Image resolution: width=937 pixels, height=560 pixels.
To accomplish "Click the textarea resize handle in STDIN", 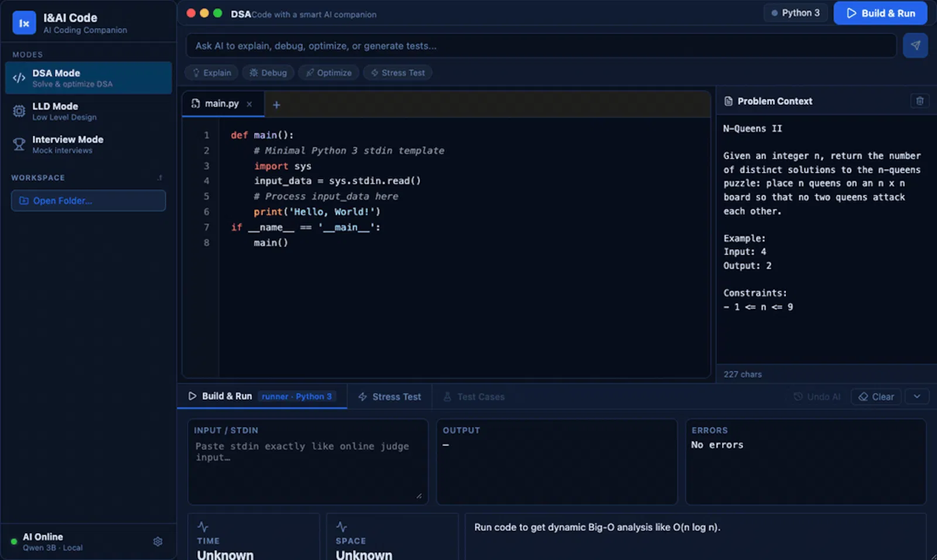I will coord(419,496).
